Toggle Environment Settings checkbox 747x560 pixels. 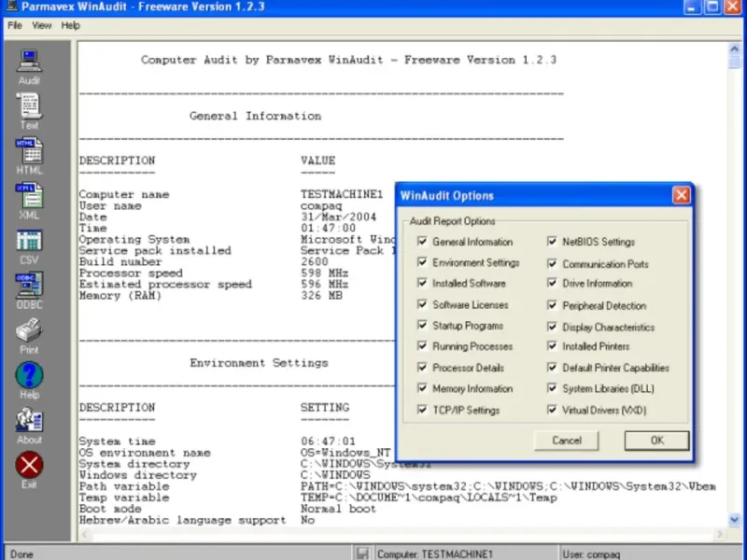tap(422, 262)
